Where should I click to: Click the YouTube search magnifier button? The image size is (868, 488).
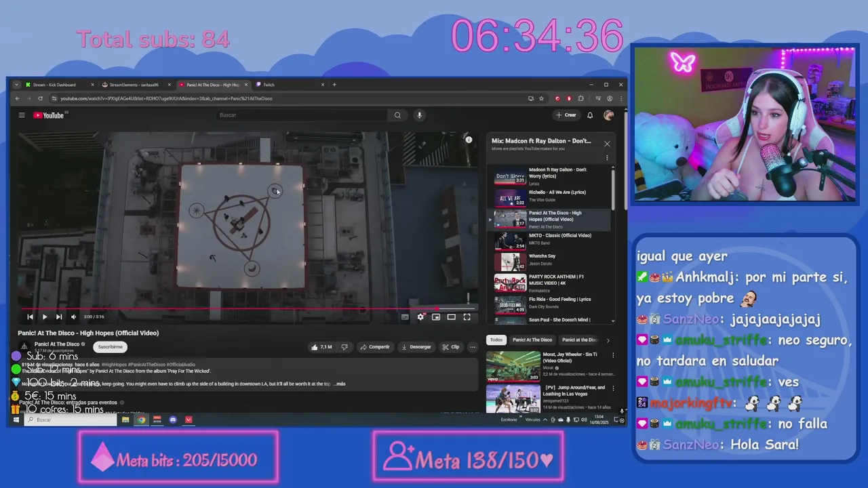point(397,115)
